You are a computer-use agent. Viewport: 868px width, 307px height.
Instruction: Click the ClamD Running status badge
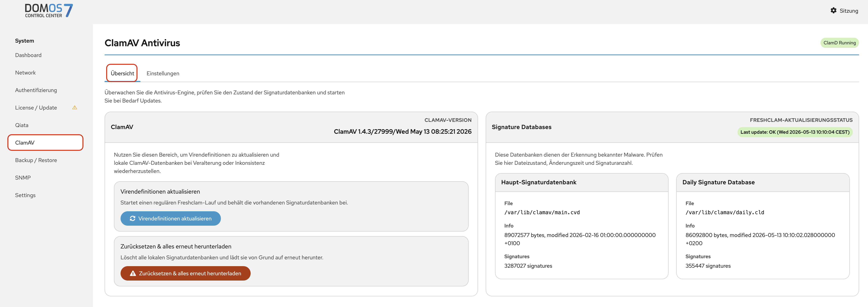(839, 43)
